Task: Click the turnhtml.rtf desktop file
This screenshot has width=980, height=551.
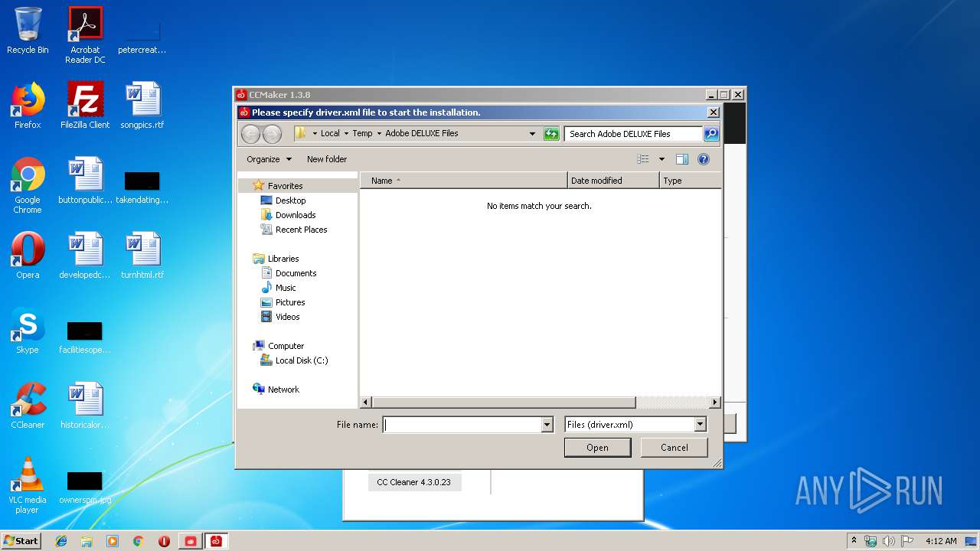Action: pyautogui.click(x=142, y=256)
